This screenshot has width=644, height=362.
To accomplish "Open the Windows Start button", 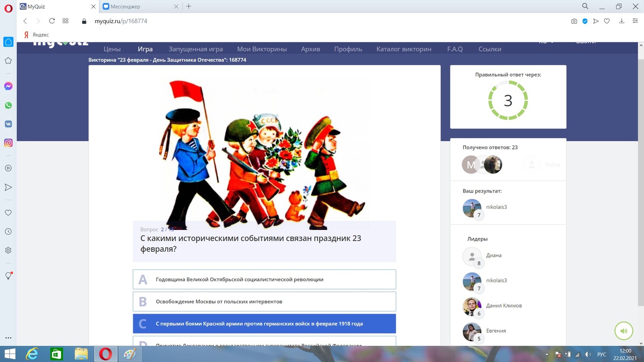I will 9,354.
